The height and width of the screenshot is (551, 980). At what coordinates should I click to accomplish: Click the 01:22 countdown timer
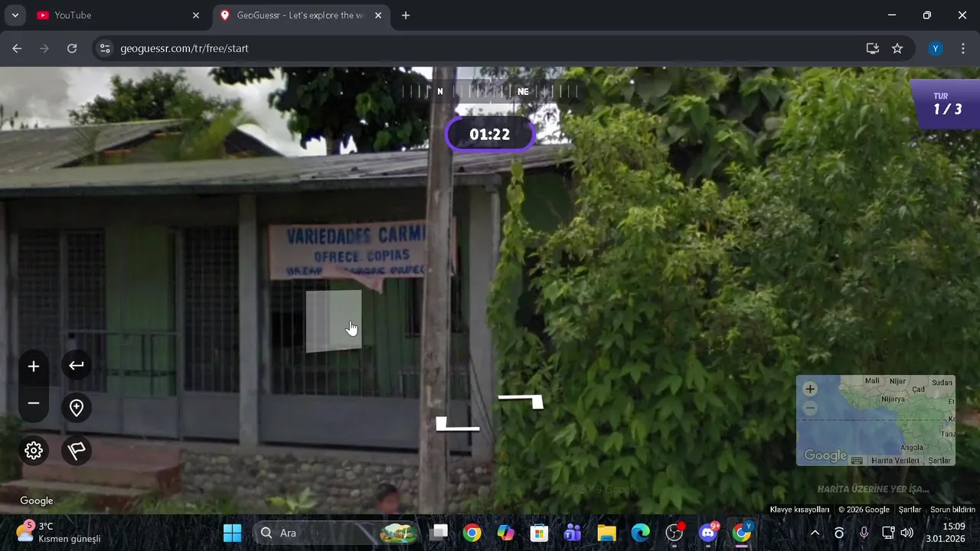(x=490, y=135)
